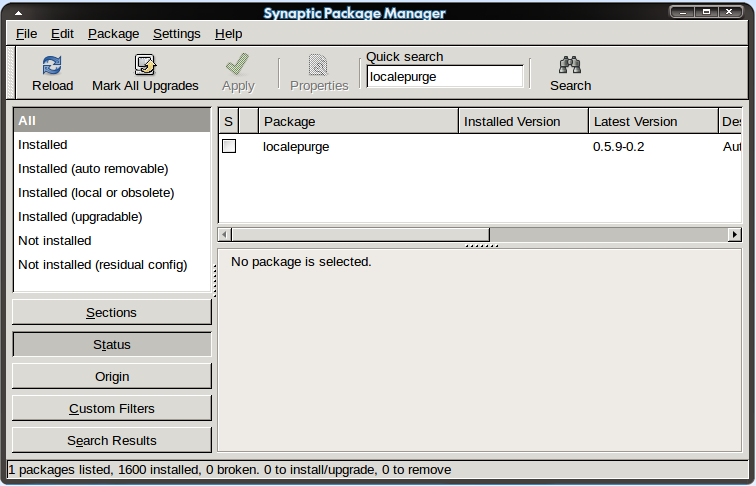
Task: Maximize the Synaptic window
Action: tap(706, 12)
